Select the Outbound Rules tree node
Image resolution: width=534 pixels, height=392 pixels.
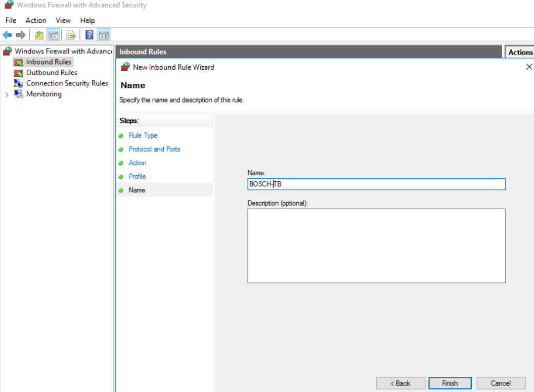(52, 73)
